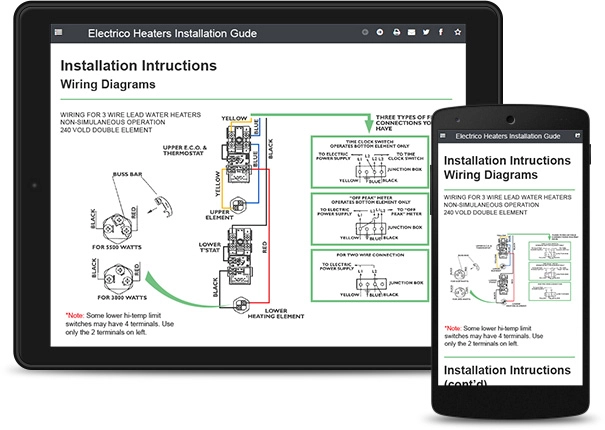Screen dimensions: 605x430
Task: Click the 'FOR TWO WIRE CONNECTION' box
Action: 370,275
